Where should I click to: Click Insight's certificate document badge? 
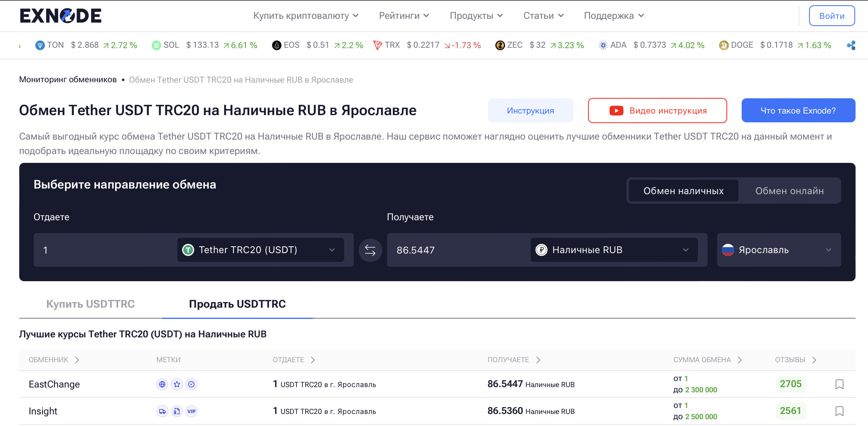(x=177, y=411)
